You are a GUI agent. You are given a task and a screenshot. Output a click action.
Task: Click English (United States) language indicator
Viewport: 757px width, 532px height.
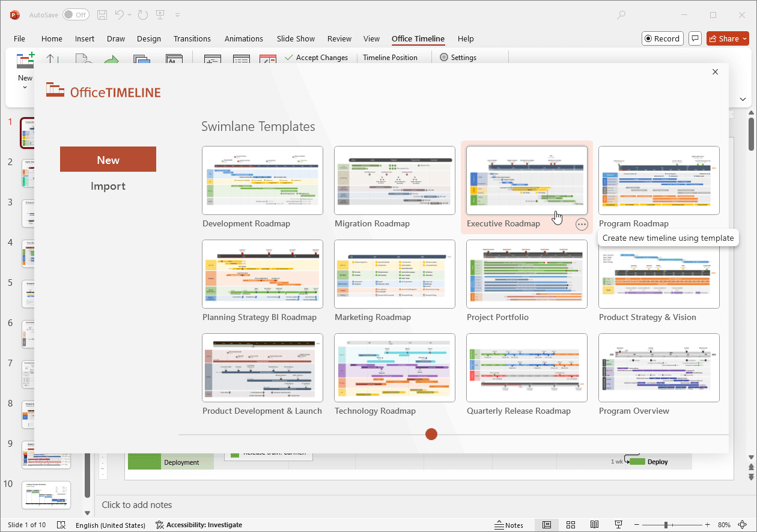pyautogui.click(x=111, y=525)
